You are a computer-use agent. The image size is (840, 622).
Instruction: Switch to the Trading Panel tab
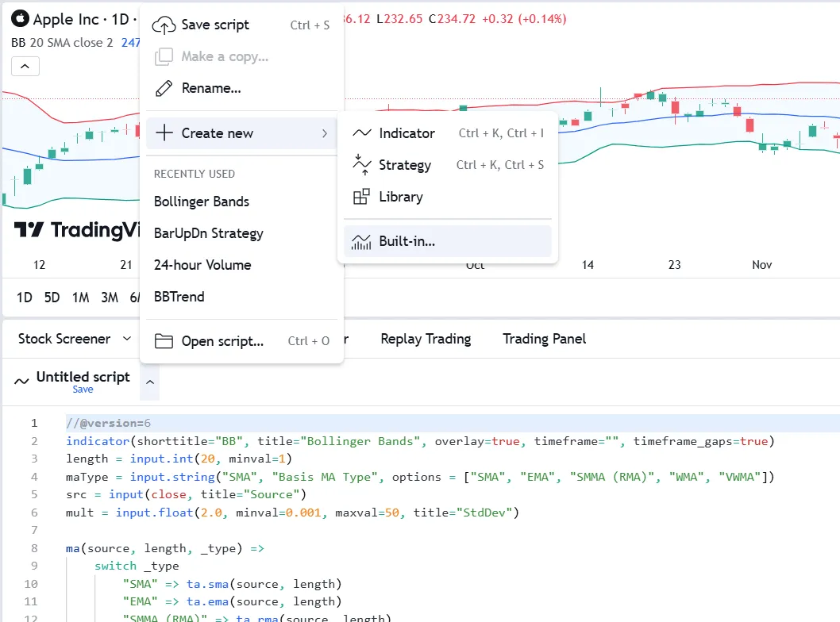[x=544, y=339]
